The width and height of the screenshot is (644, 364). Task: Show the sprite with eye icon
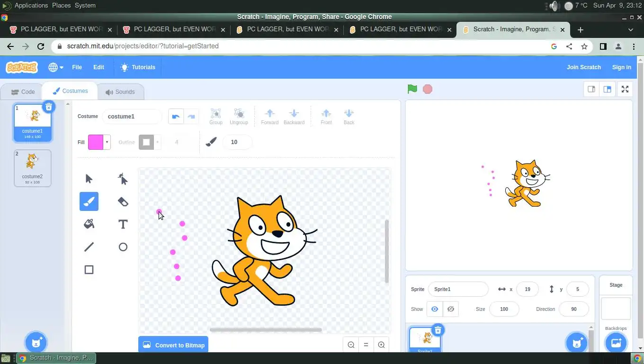(434, 309)
